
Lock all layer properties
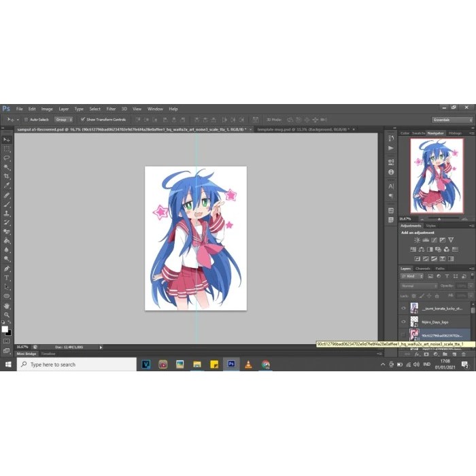pyautogui.click(x=437, y=296)
